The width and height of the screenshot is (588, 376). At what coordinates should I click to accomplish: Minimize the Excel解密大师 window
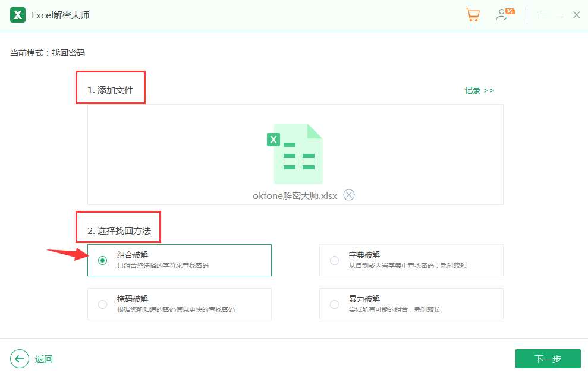[x=560, y=15]
